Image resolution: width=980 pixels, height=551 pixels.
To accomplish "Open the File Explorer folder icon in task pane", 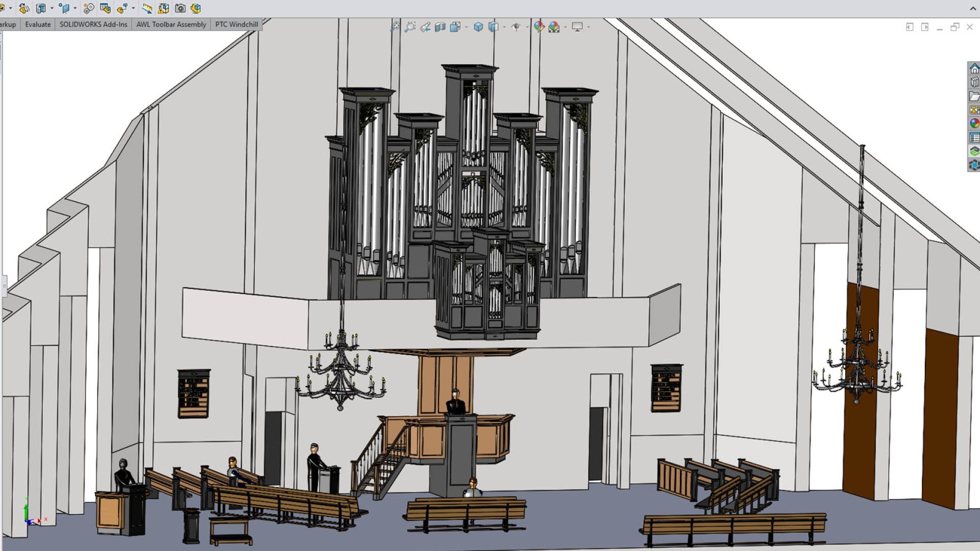I will 974,96.
